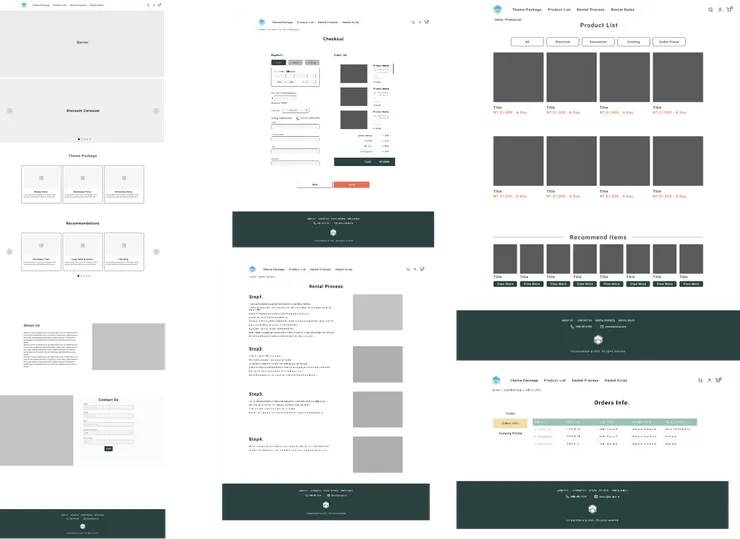740x539 pixels.
Task: Click the red submit button on Checkout page
Action: click(352, 185)
